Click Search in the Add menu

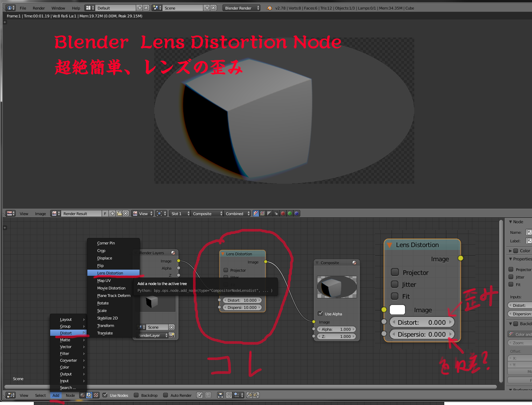(x=67, y=387)
